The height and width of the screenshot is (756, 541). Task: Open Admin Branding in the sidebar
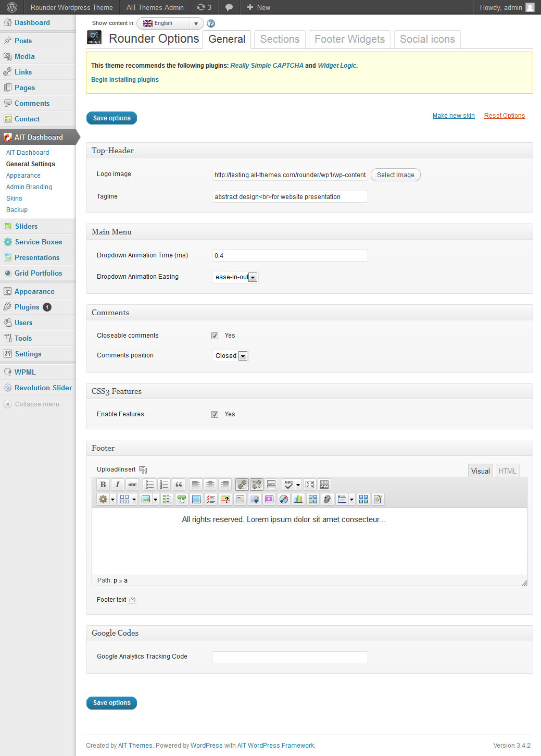(29, 187)
